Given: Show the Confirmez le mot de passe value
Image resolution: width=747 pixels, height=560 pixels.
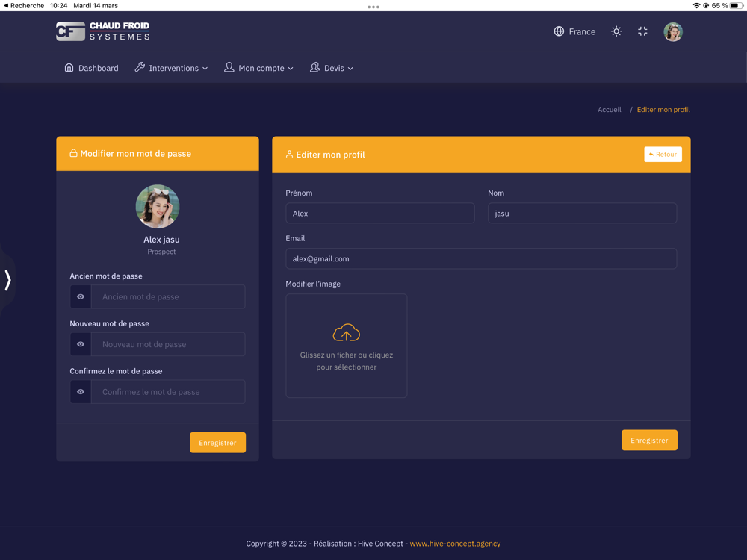Looking at the screenshot, I should [x=81, y=392].
